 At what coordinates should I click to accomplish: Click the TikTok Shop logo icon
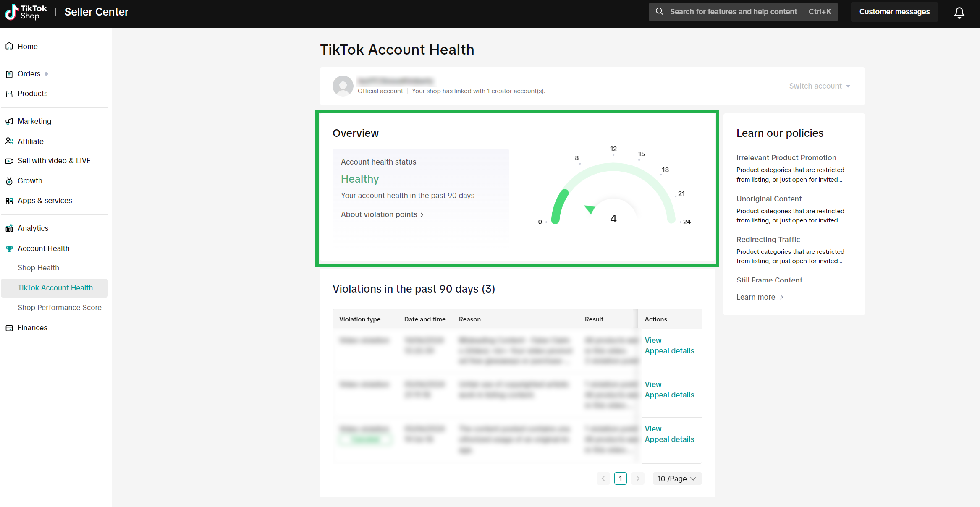click(x=12, y=12)
